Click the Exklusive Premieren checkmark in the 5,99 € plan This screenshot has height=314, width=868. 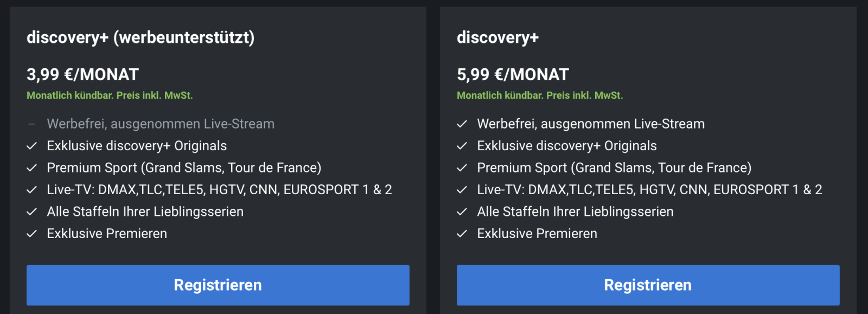(x=462, y=234)
